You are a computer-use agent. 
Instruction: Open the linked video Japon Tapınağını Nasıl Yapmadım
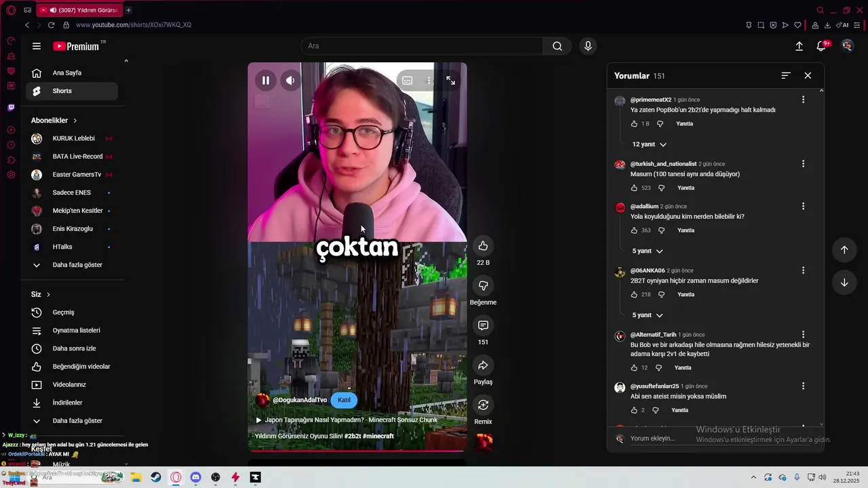tap(347, 420)
